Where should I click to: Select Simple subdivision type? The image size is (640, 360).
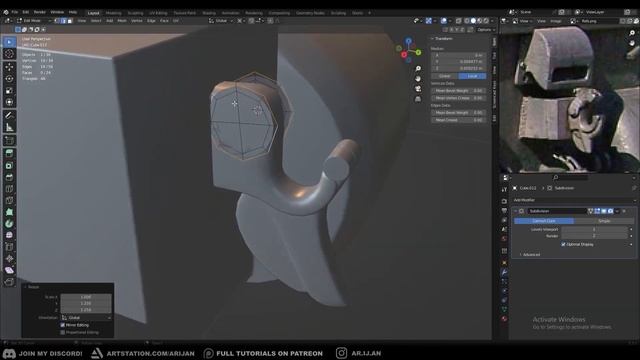coord(604,221)
